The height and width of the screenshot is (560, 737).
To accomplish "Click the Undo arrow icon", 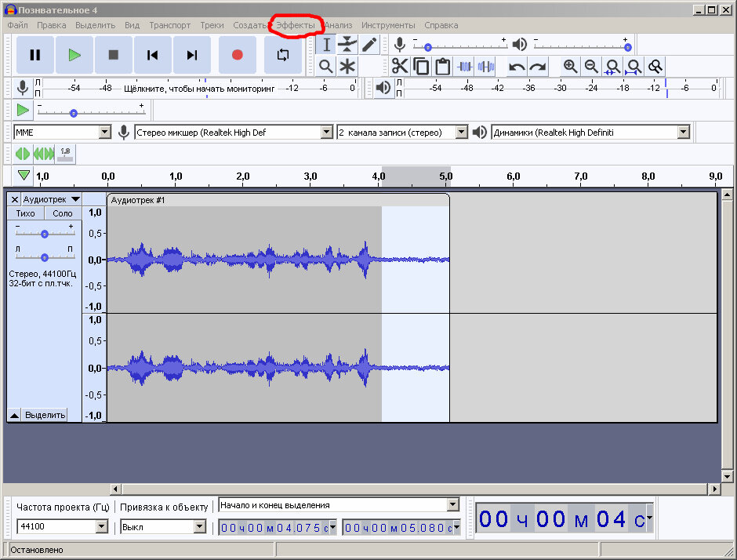I will click(517, 67).
